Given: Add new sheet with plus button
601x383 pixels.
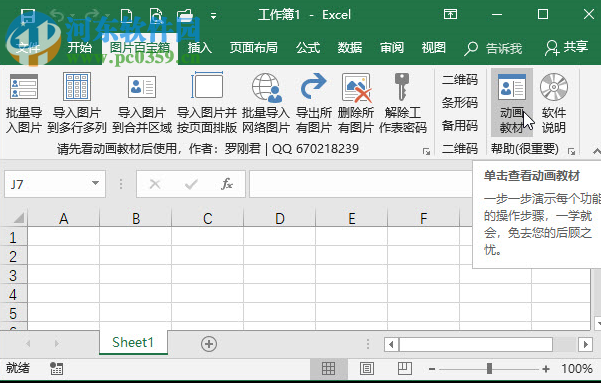Looking at the screenshot, I should coord(209,344).
